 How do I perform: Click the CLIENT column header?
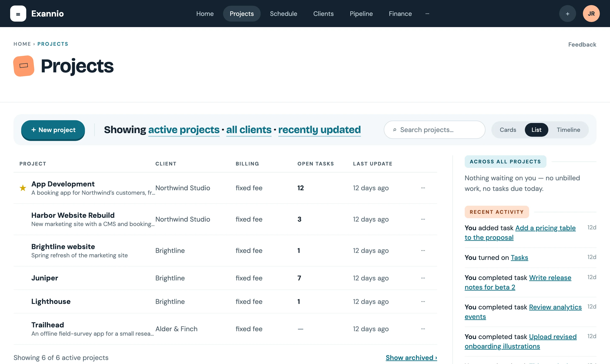[x=166, y=164]
